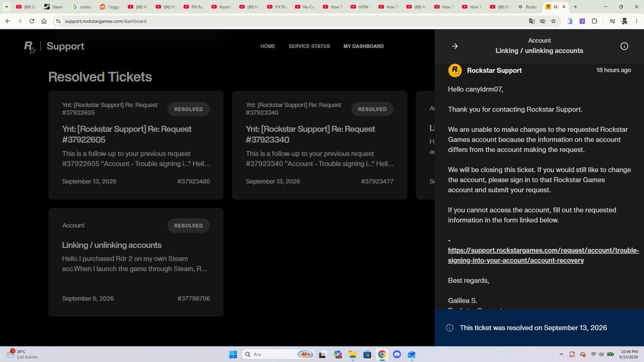This screenshot has height=362, width=644.
Task: Go back with the browser back arrow
Action: click(x=8, y=21)
